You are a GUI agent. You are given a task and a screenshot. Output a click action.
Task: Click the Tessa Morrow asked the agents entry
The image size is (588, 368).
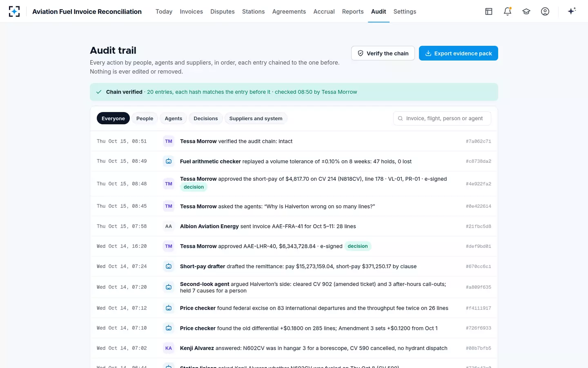[x=294, y=206]
